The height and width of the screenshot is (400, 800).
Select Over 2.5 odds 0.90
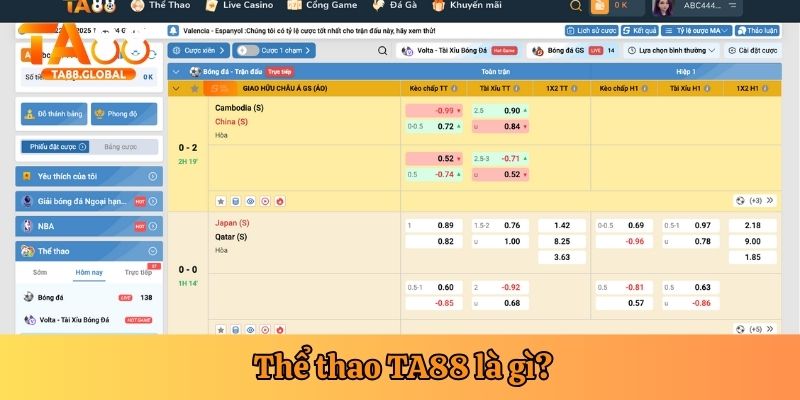pos(501,111)
